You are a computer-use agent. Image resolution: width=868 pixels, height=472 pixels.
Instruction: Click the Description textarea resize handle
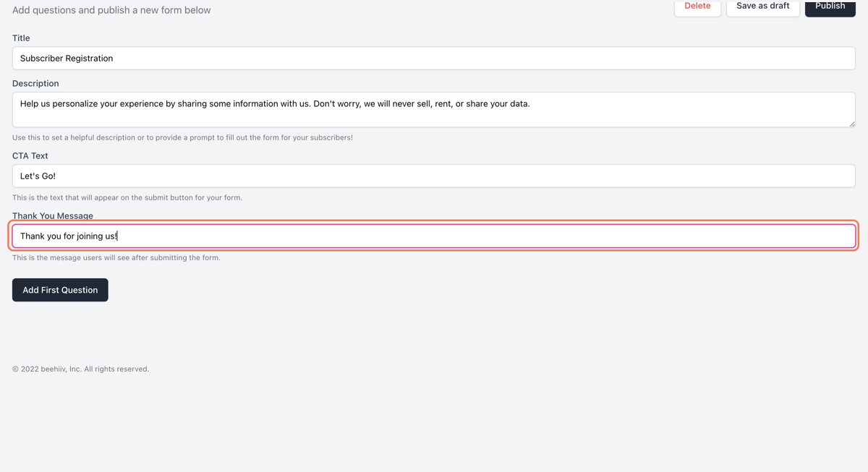(x=851, y=124)
